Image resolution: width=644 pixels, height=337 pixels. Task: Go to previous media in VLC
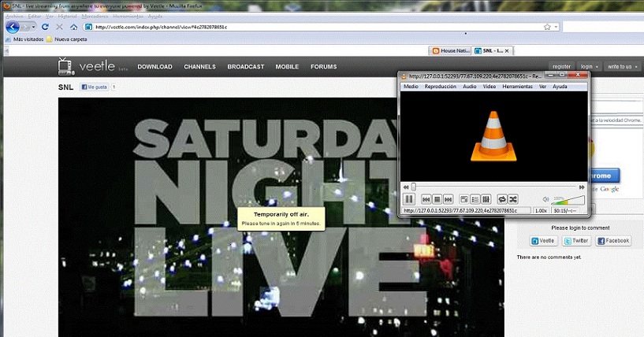pos(426,199)
